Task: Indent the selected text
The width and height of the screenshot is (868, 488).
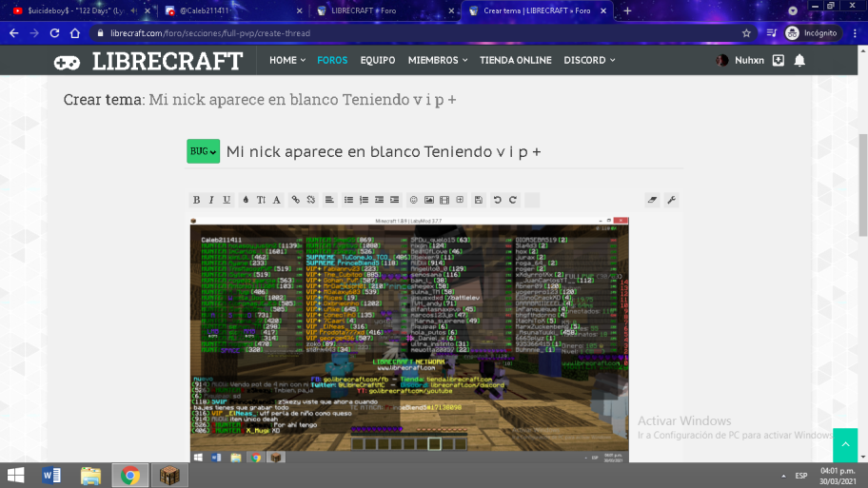Action: point(394,200)
